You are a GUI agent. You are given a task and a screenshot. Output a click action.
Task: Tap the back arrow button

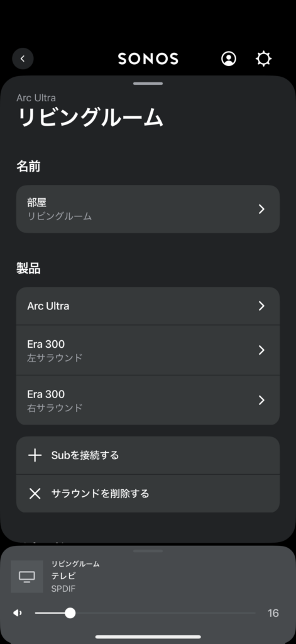tap(23, 58)
